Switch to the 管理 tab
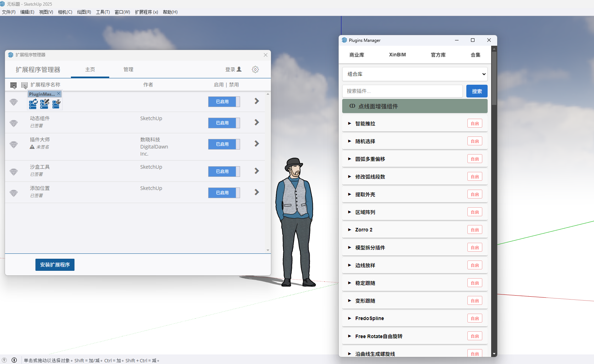 pyautogui.click(x=128, y=69)
